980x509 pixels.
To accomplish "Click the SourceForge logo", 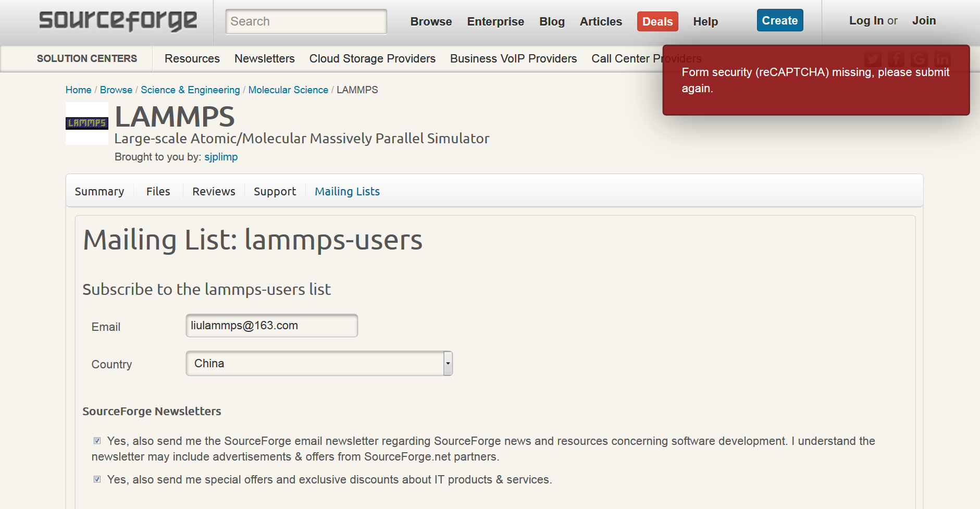I will pyautogui.click(x=118, y=21).
